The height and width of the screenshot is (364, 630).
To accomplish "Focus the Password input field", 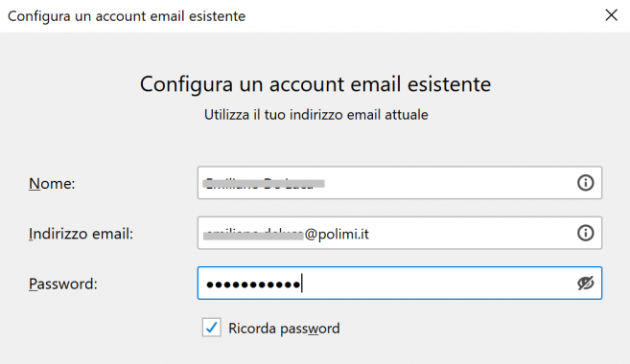I will [399, 283].
